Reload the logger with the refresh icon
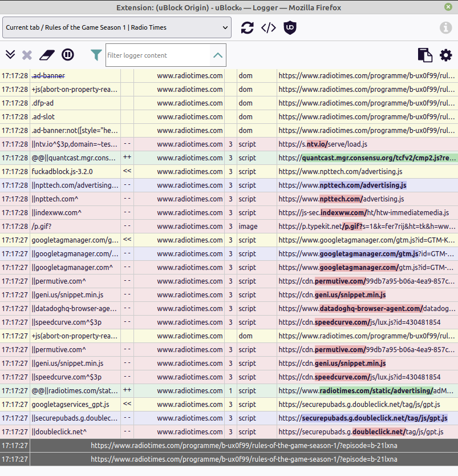 click(247, 27)
